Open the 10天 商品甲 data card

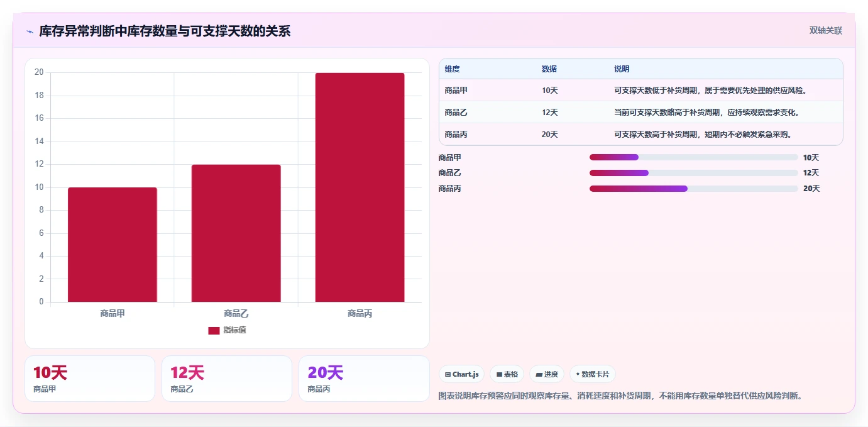click(x=90, y=379)
